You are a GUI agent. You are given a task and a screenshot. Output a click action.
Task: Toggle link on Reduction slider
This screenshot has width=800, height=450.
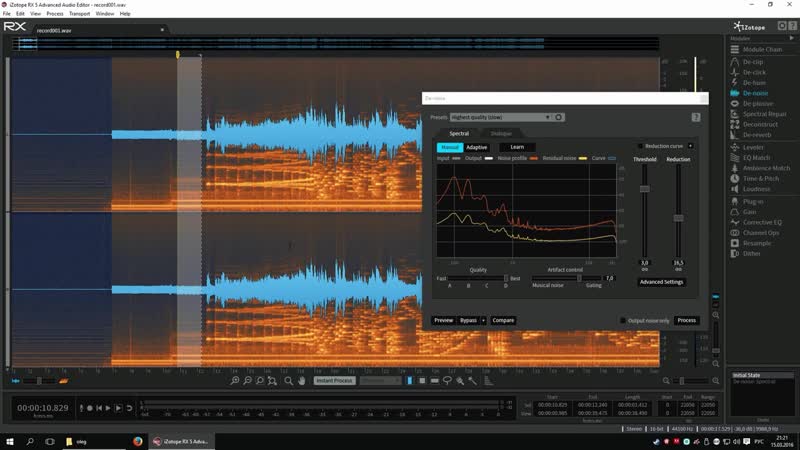click(679, 269)
